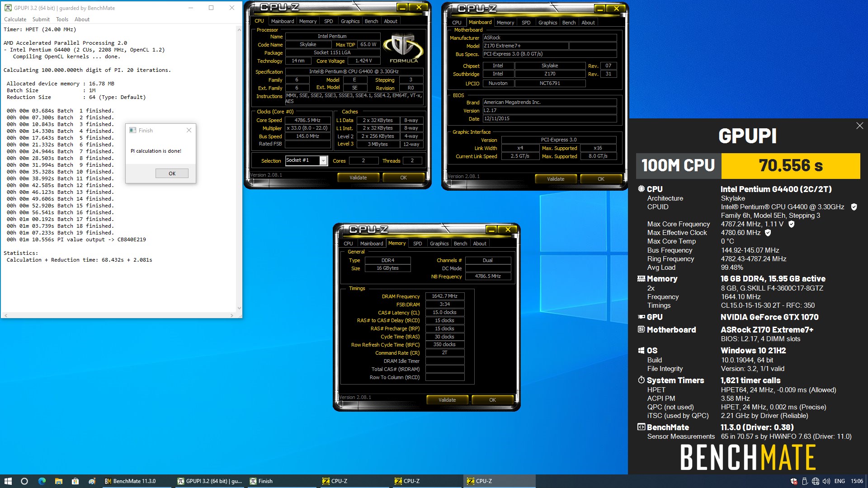Click the ENG language indicator in tray

[x=840, y=481]
